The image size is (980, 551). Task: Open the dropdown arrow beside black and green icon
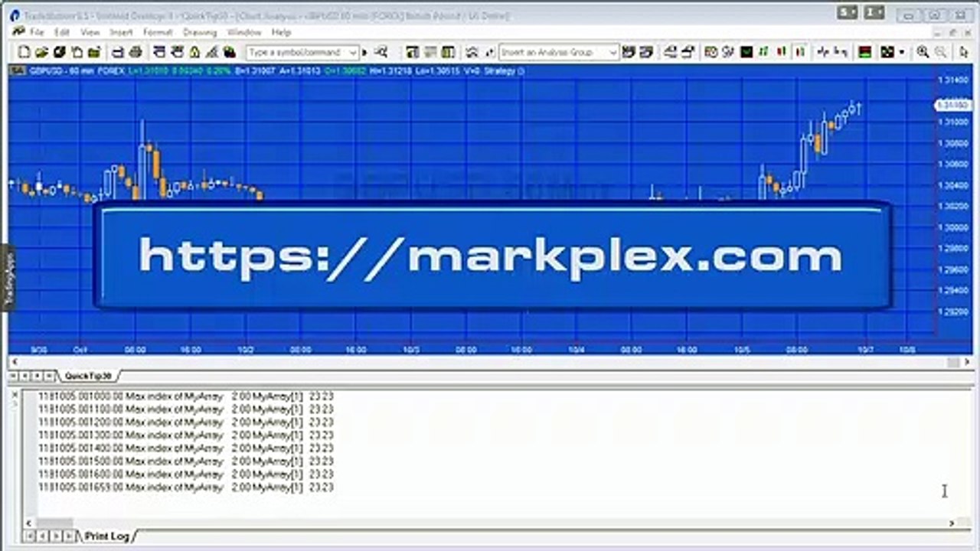coord(902,52)
